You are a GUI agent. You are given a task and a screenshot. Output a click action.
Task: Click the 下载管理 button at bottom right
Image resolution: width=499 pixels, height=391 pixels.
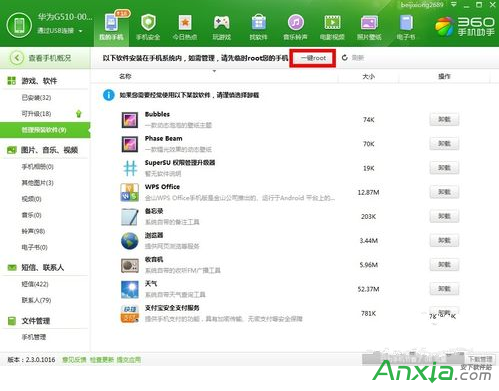point(480,359)
